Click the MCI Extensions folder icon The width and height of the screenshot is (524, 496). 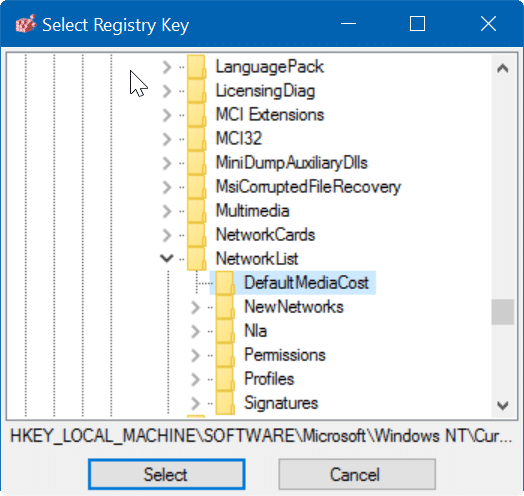[196, 115]
